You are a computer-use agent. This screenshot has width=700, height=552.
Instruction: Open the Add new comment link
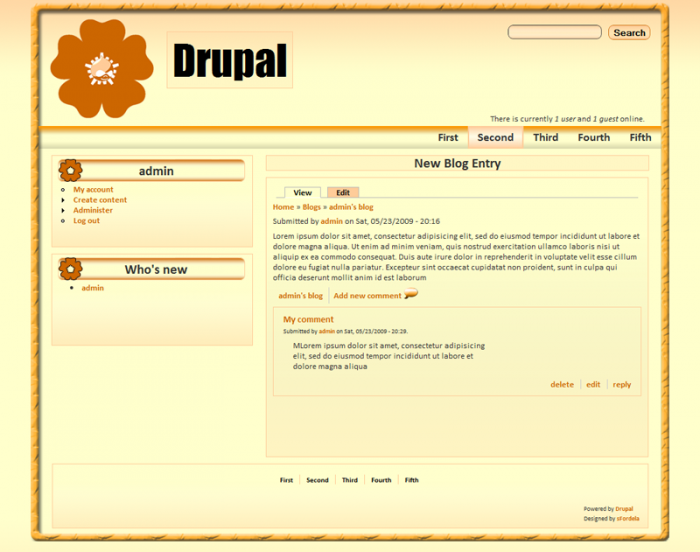tap(367, 296)
